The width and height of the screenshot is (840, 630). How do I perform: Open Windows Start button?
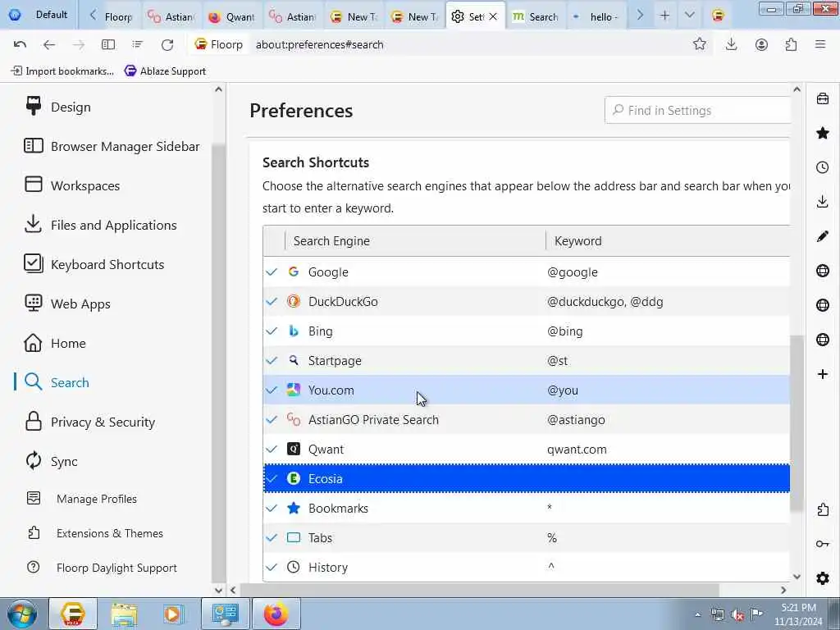point(22,614)
